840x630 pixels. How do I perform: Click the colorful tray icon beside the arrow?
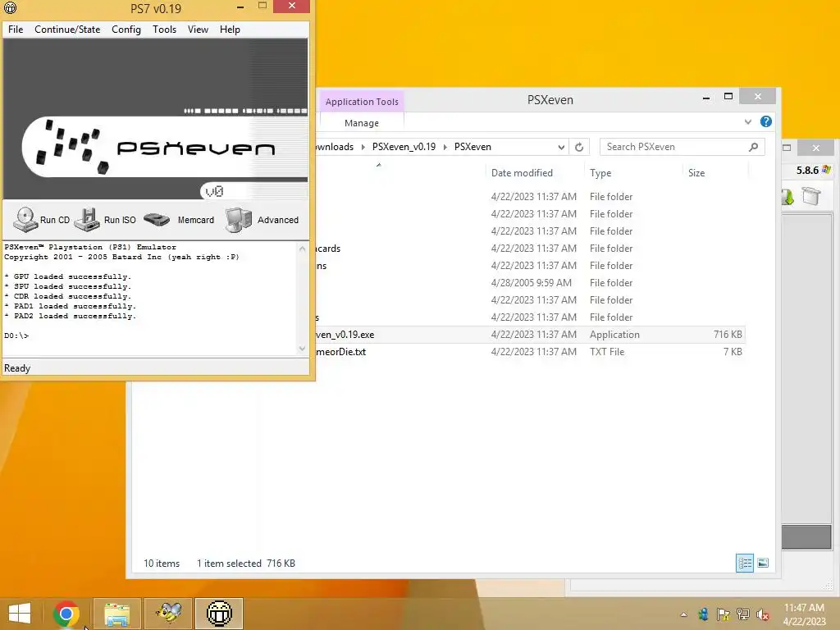coord(703,614)
